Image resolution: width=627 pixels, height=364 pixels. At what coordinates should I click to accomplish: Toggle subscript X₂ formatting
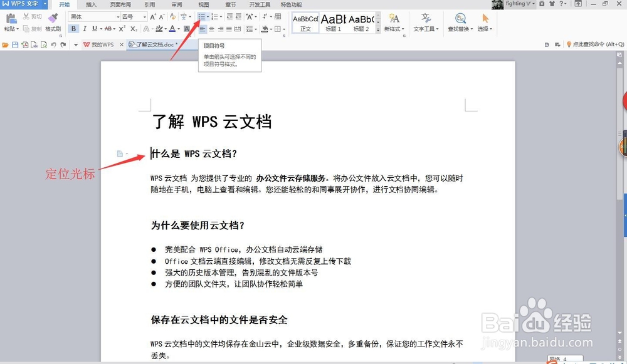click(x=134, y=28)
